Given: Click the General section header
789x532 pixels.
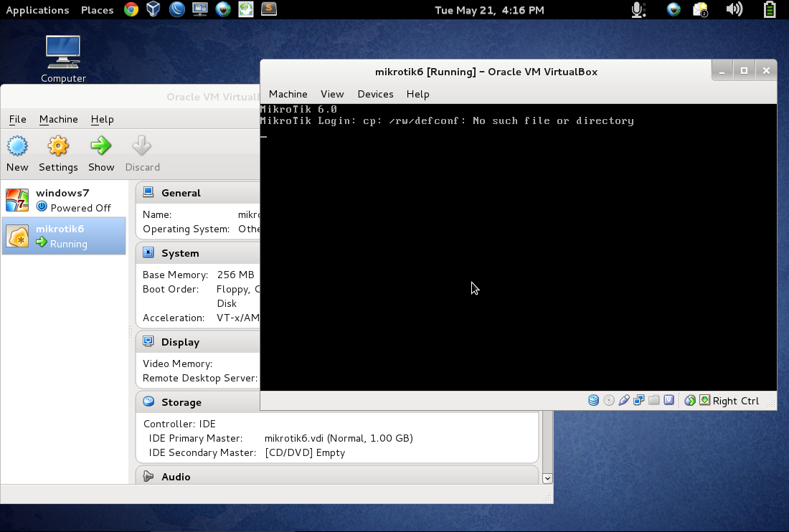Looking at the screenshot, I should [x=198, y=193].
